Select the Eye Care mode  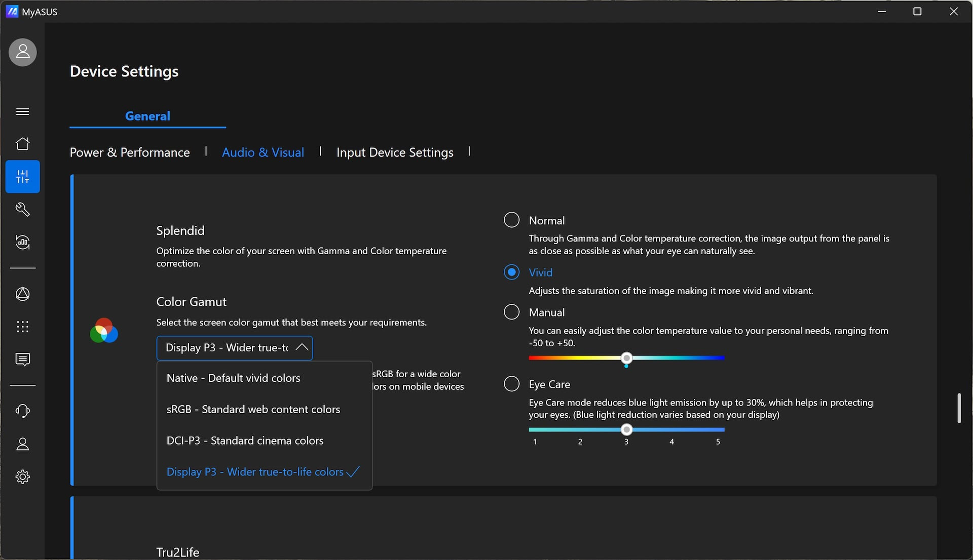512,384
